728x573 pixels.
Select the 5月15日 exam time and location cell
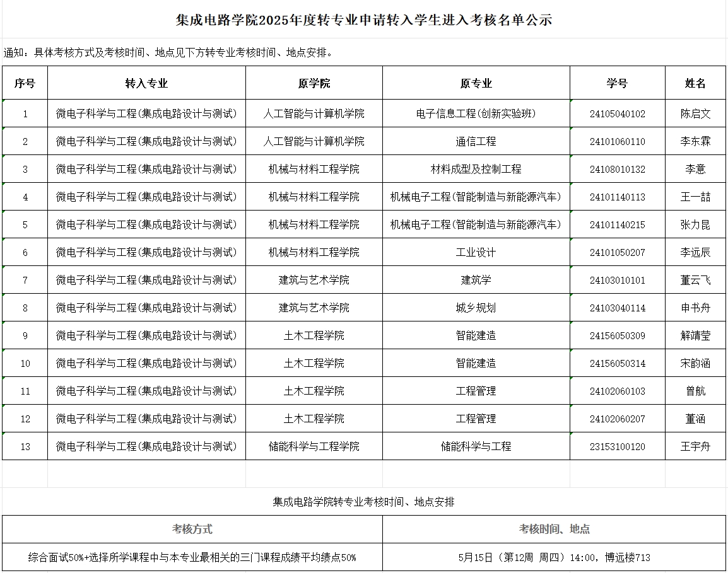pyautogui.click(x=554, y=558)
